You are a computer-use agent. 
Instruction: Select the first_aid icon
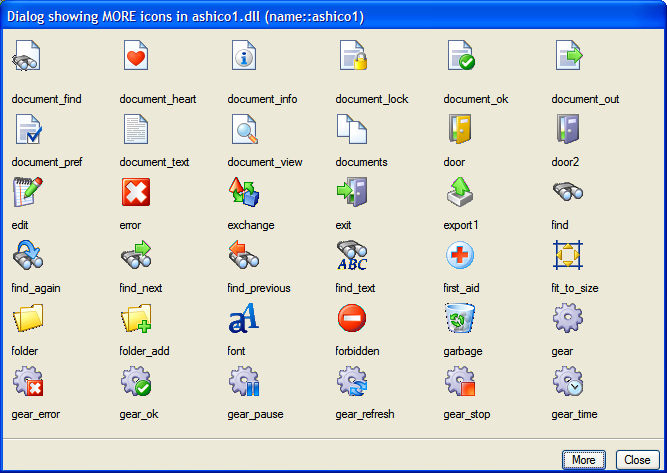pyautogui.click(x=460, y=255)
